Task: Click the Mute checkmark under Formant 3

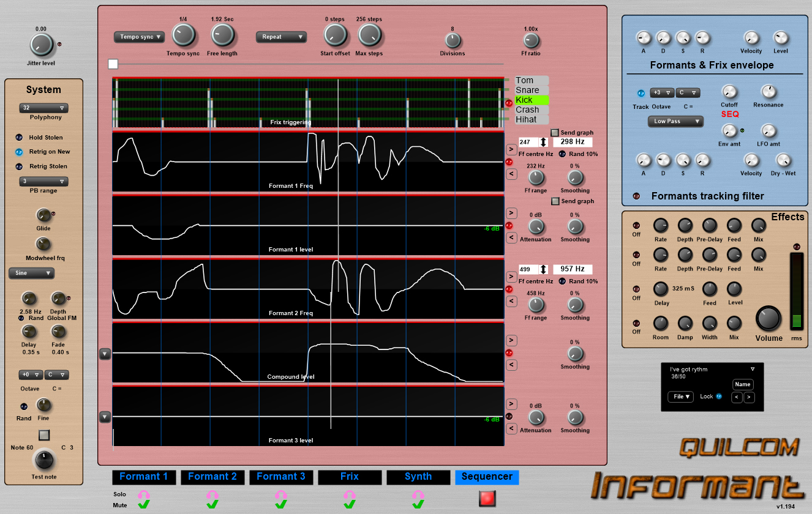Action: coord(281,505)
